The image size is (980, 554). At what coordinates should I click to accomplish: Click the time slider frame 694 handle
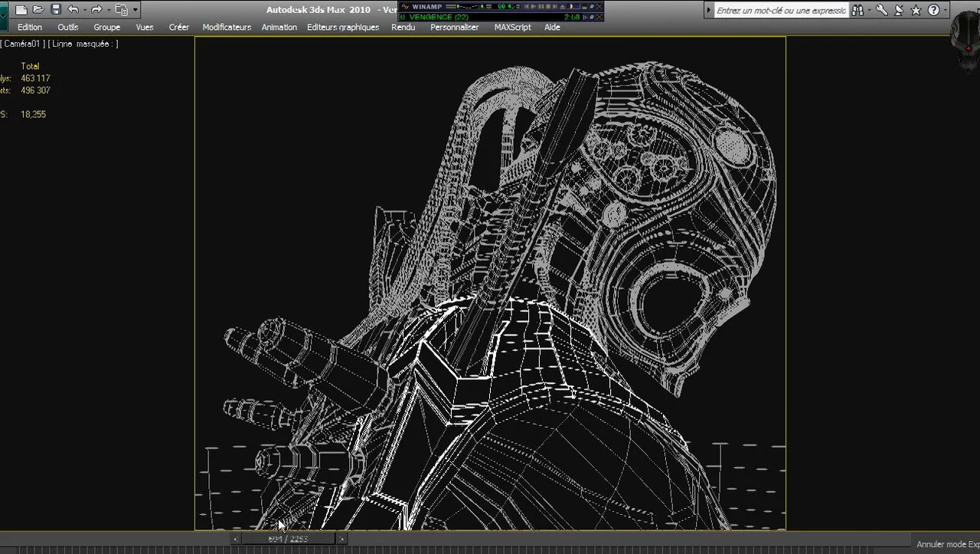[289, 539]
